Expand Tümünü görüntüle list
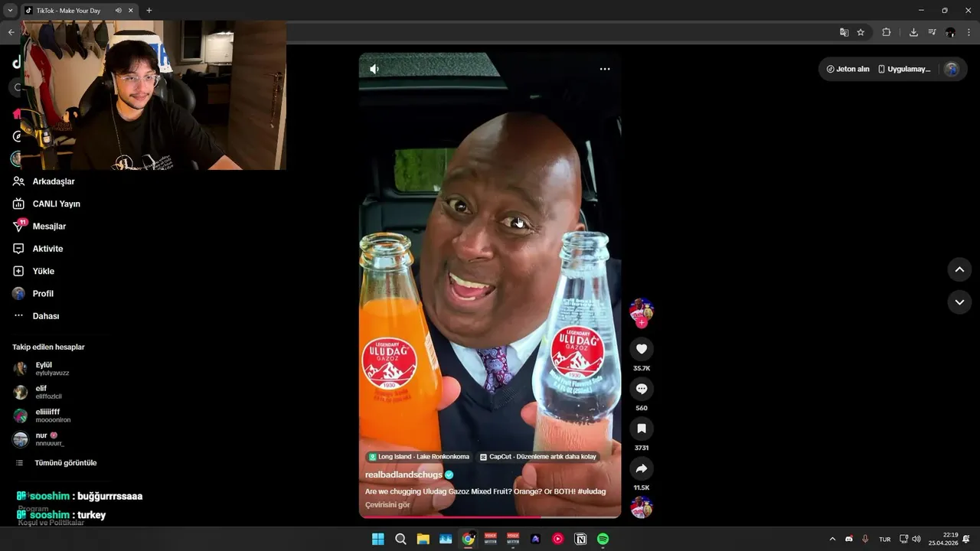The image size is (980, 551). pyautogui.click(x=57, y=463)
